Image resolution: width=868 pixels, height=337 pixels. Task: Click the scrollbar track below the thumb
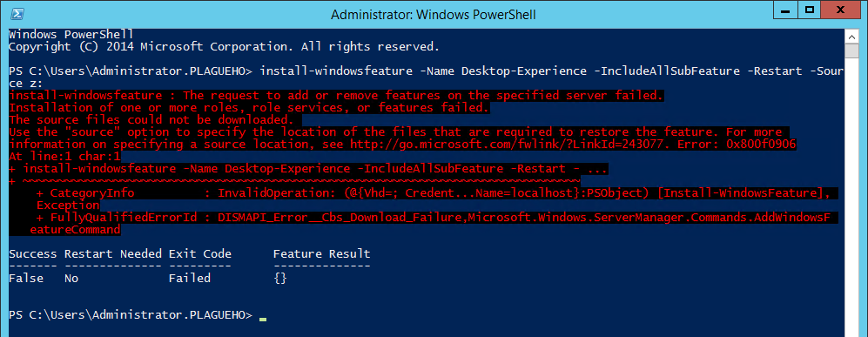point(852,193)
